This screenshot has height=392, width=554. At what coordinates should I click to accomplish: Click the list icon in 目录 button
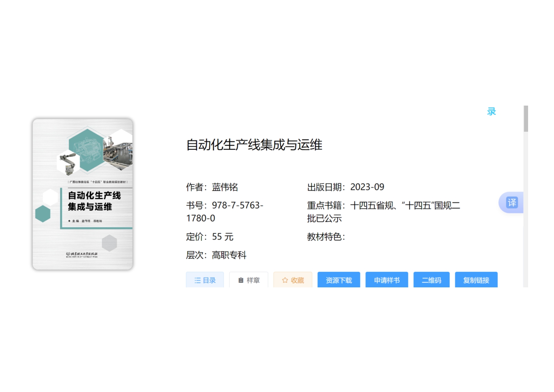198,280
